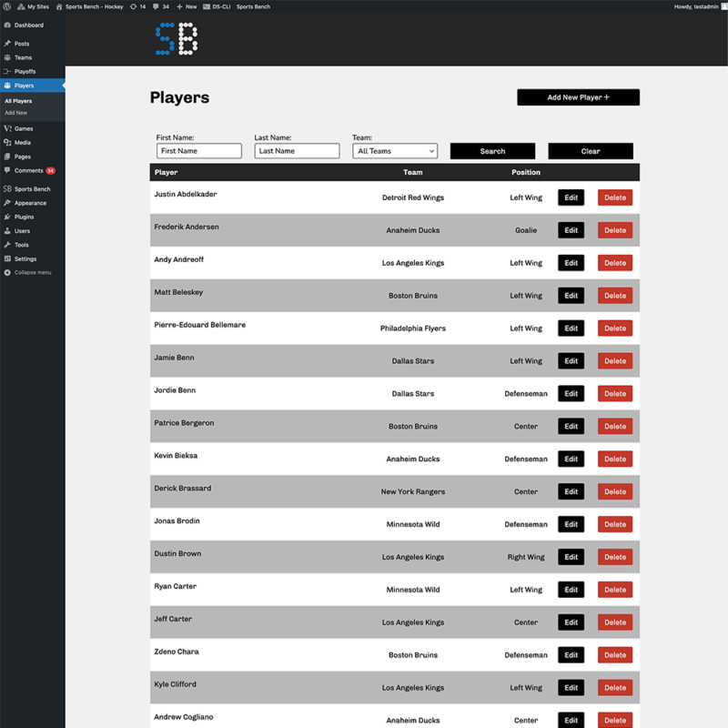Viewport: 728px width, 728px height.
Task: Edit player Jeff Carter
Action: click(571, 622)
